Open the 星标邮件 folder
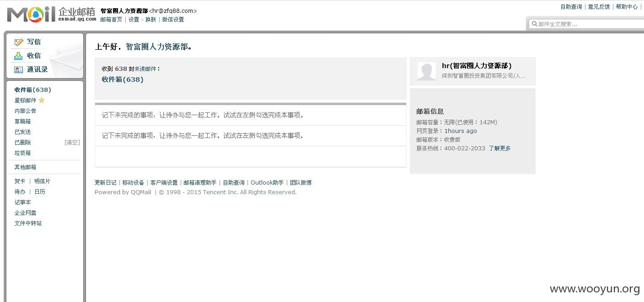The width and height of the screenshot is (644, 302). [x=25, y=100]
